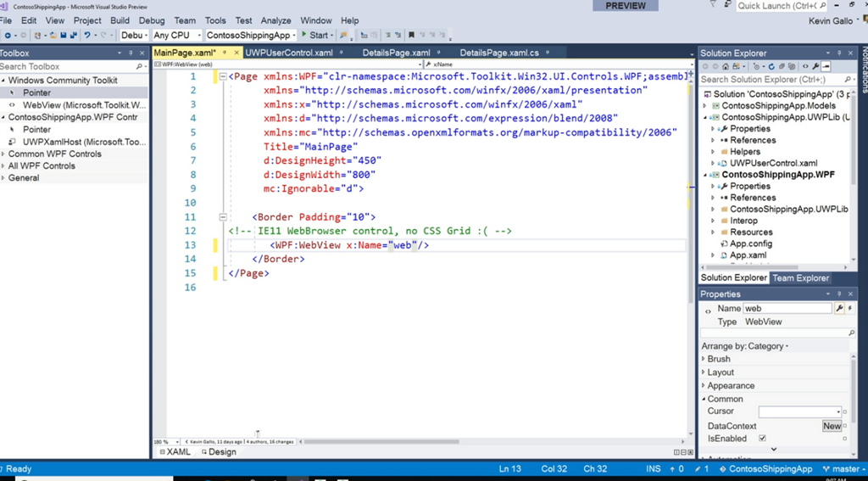Viewport: 868px width, 481px height.
Task: Click the New button for DataContext
Action: click(x=832, y=426)
